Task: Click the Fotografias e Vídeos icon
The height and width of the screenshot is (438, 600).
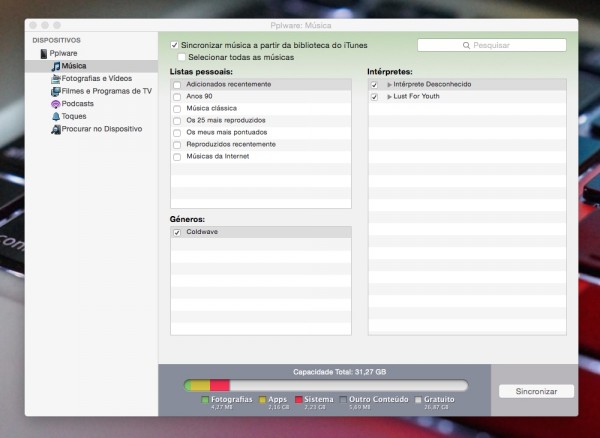Action: click(56, 79)
